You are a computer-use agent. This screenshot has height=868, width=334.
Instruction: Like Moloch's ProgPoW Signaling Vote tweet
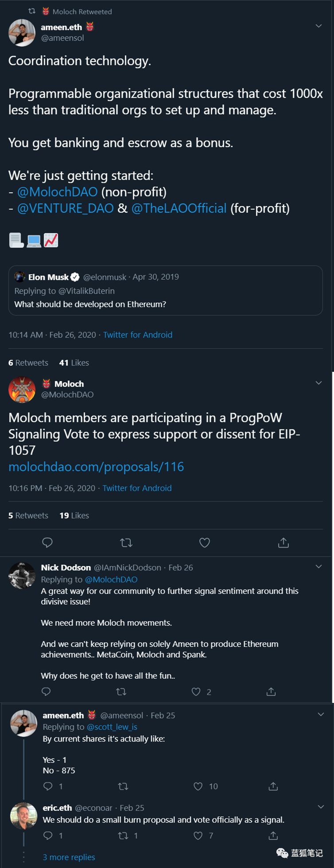[x=205, y=543]
